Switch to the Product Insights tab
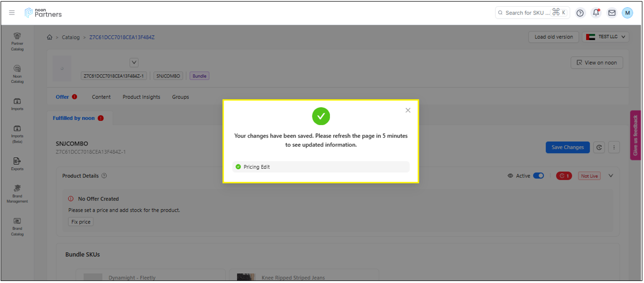The image size is (644, 283). pos(141,97)
